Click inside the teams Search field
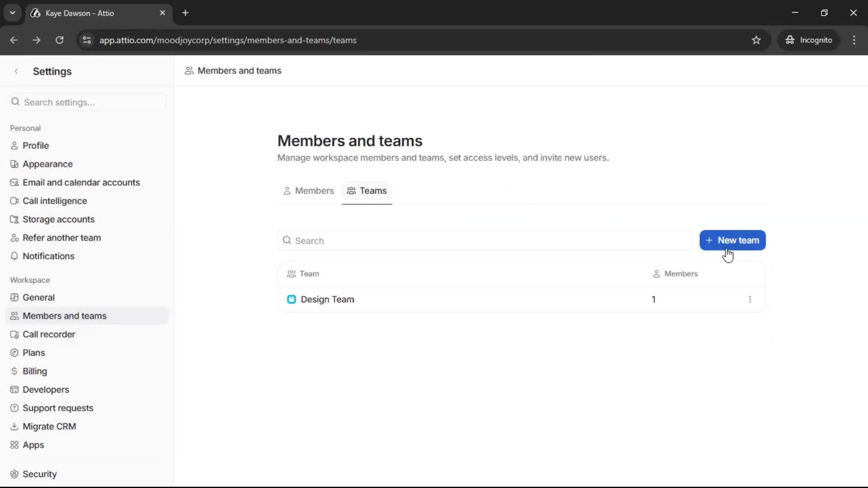 [x=407, y=240]
